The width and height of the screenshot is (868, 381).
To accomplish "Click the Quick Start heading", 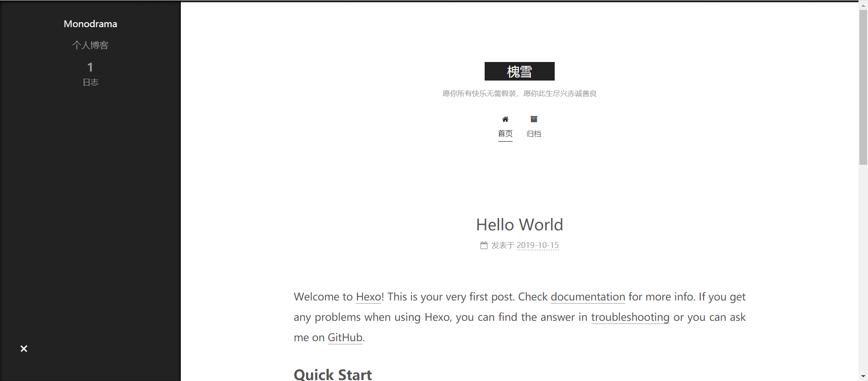I will (333, 374).
